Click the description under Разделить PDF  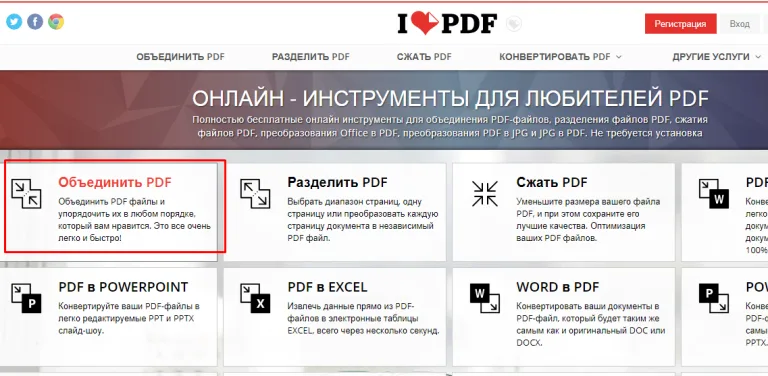coord(363,220)
